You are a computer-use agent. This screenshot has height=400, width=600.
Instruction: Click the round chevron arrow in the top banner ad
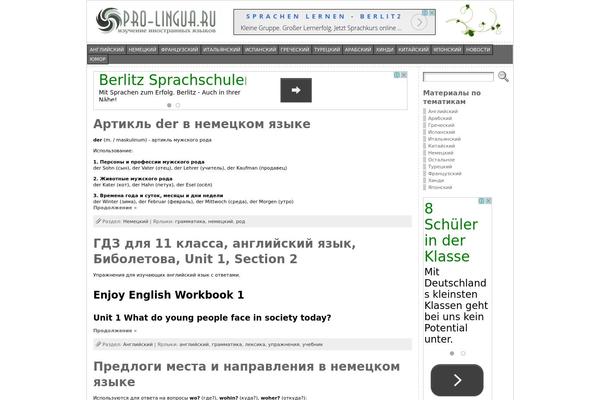419,23
